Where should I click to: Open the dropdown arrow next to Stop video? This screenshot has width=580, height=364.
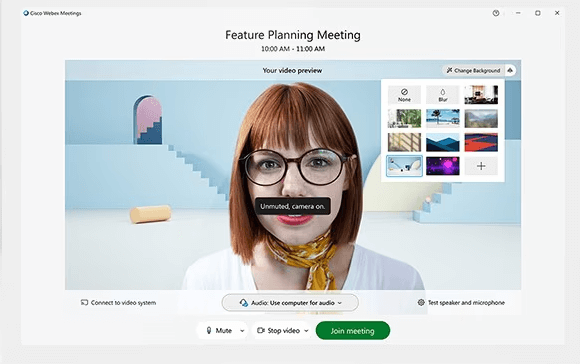pos(306,331)
